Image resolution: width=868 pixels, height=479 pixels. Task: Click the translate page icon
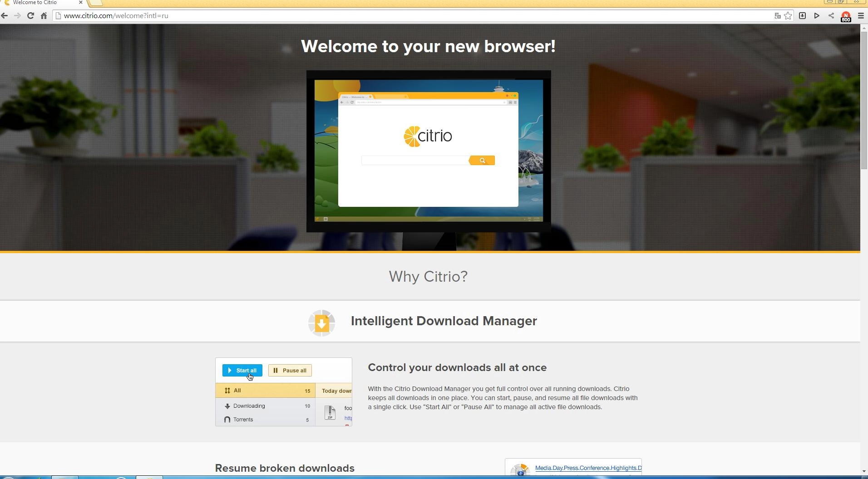point(778,16)
